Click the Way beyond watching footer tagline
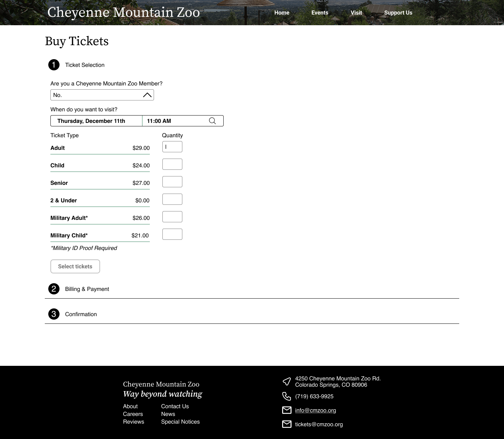The image size is (504, 439). [x=163, y=394]
